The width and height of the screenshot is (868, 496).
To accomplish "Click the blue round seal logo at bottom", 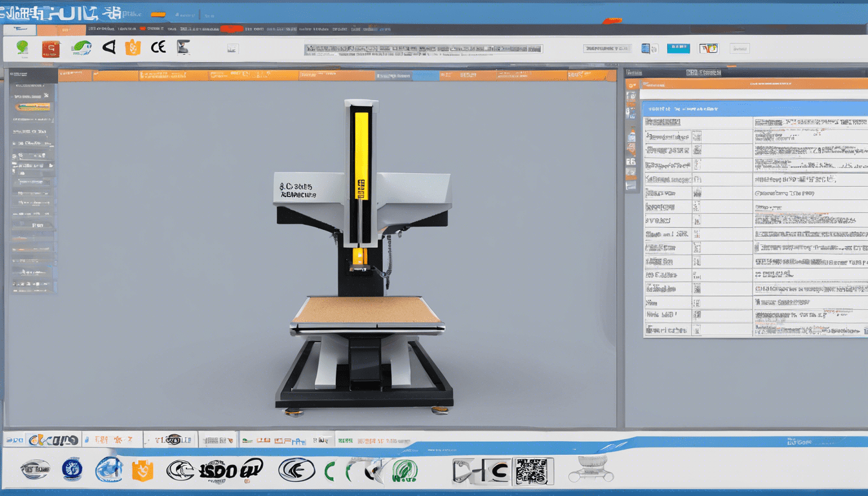I will pyautogui.click(x=72, y=469).
